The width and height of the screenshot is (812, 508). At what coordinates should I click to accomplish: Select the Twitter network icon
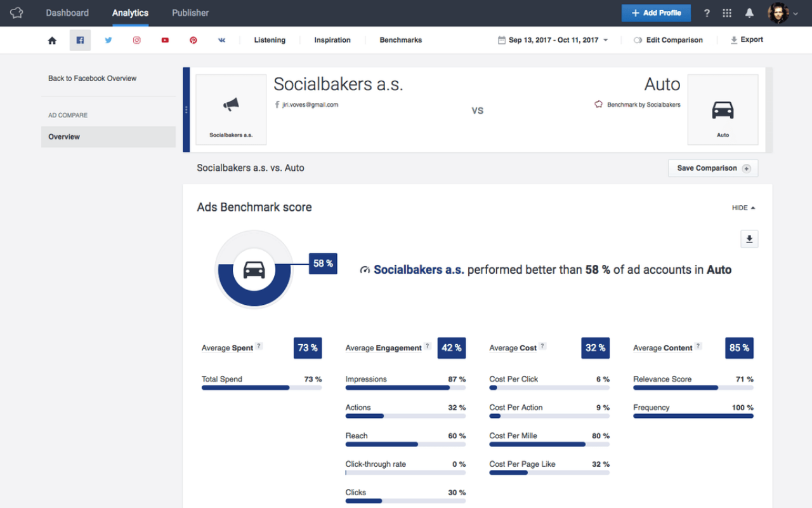(108, 40)
